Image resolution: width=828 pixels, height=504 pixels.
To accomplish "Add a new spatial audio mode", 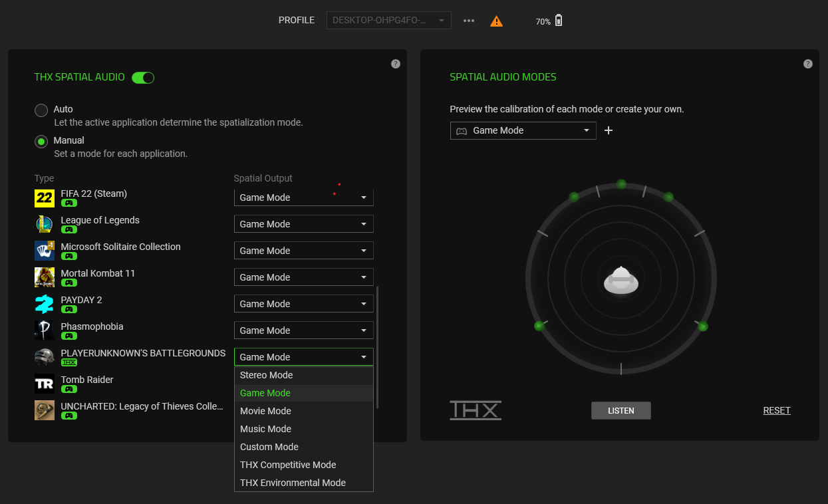I will pyautogui.click(x=608, y=130).
